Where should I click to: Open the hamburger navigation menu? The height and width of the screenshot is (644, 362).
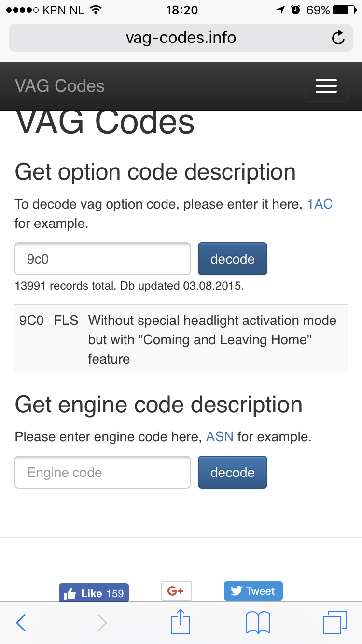pyautogui.click(x=326, y=86)
